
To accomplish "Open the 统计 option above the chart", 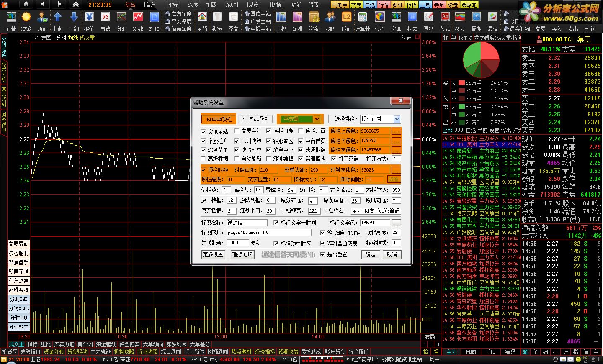I will tap(406, 38).
